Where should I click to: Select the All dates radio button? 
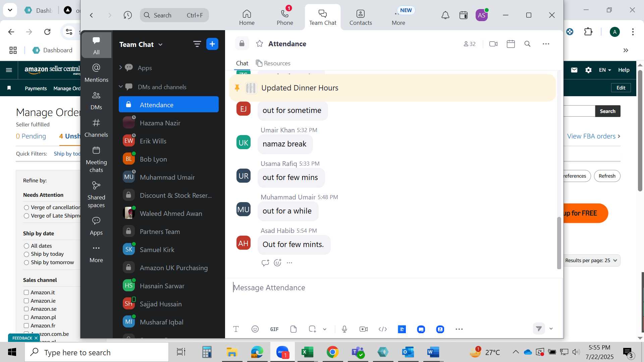pos(26,246)
